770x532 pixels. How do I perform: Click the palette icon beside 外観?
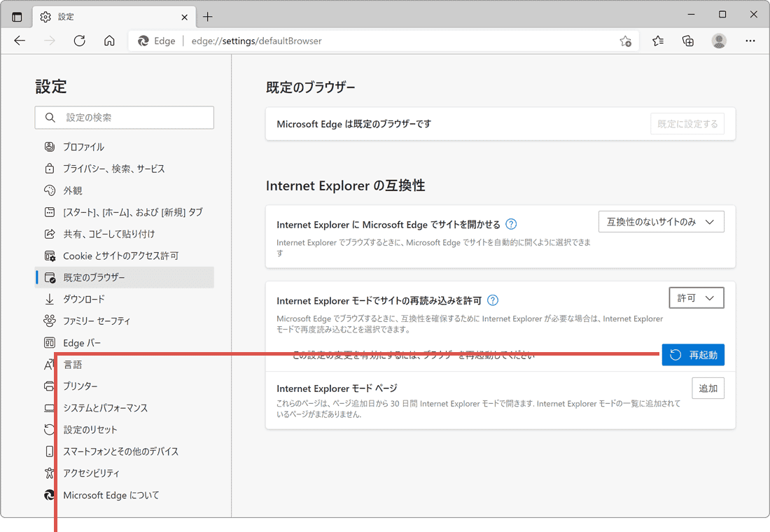[50, 190]
